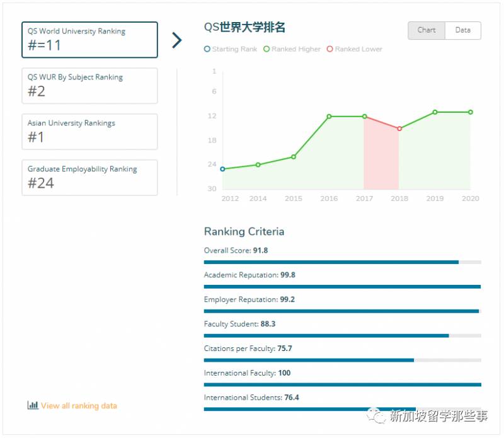Switch to the Chart tab
The width and height of the screenshot is (504, 438).
[x=427, y=30]
